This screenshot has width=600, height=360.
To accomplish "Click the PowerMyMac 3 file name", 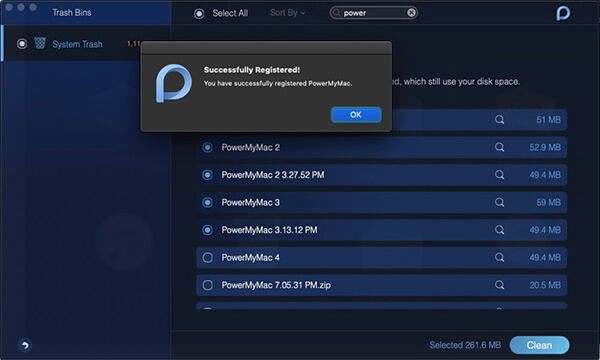I will (251, 202).
